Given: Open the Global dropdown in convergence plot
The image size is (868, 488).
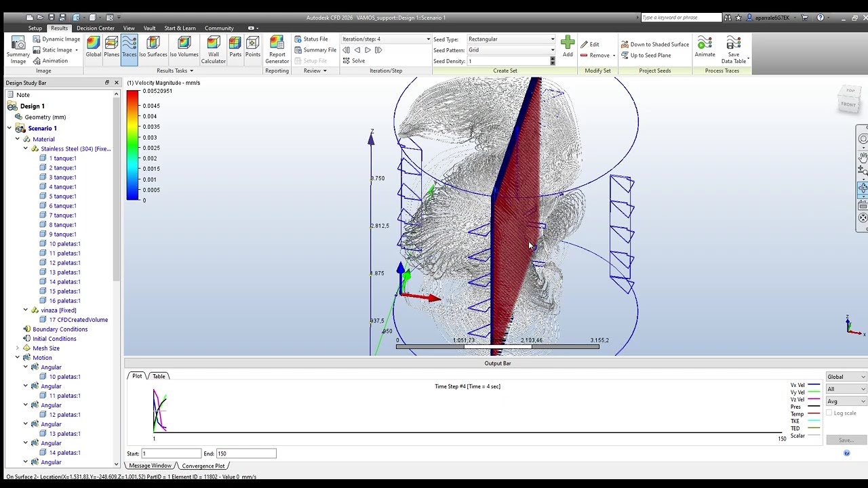Looking at the screenshot, I should 846,377.
